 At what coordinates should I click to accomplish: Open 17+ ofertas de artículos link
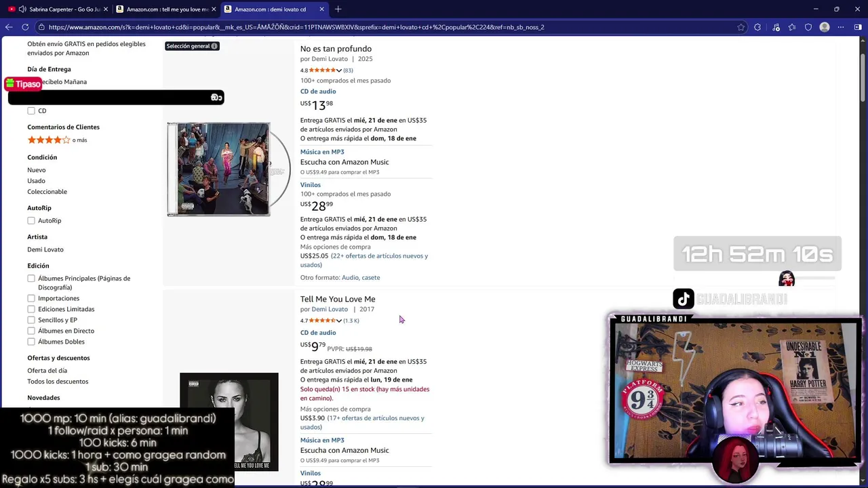[362, 422]
